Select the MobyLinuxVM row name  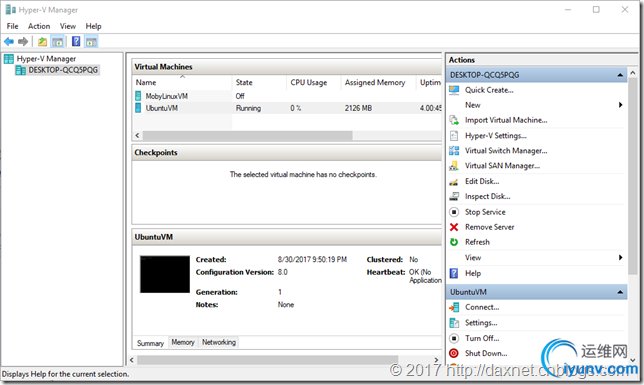(167, 96)
